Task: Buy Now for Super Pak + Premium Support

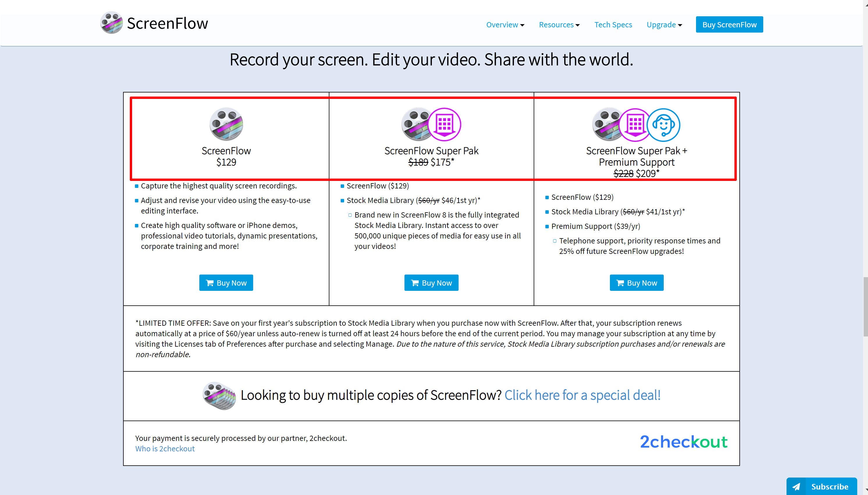Action: coord(636,282)
